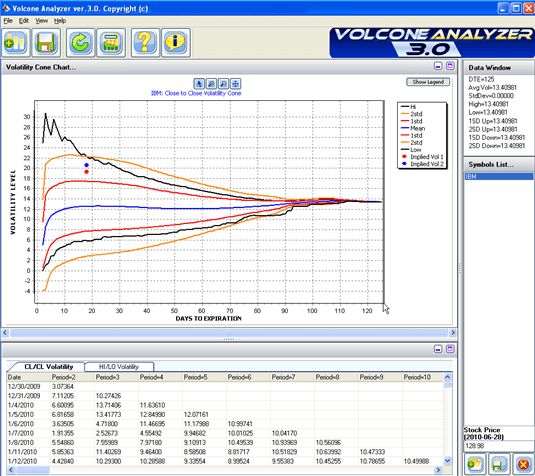Click the DTE=125 line in Data Window
Viewport: 535px width, 476px height.
481,79
